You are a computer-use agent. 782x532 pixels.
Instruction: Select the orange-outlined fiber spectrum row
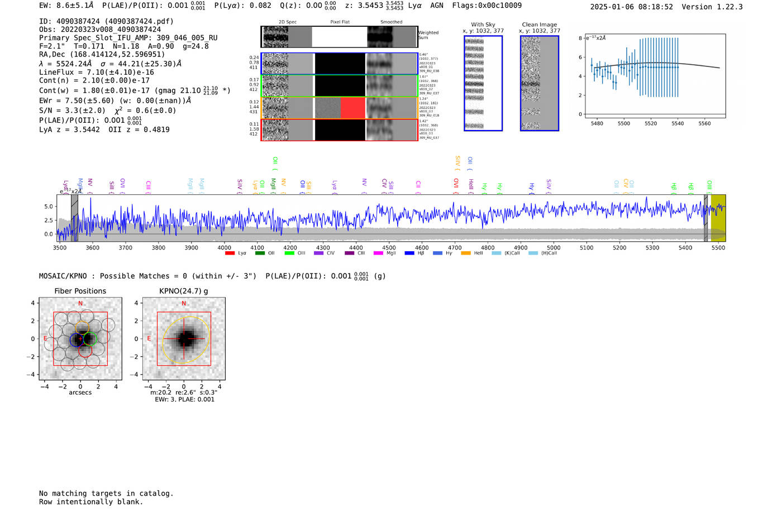(x=339, y=108)
